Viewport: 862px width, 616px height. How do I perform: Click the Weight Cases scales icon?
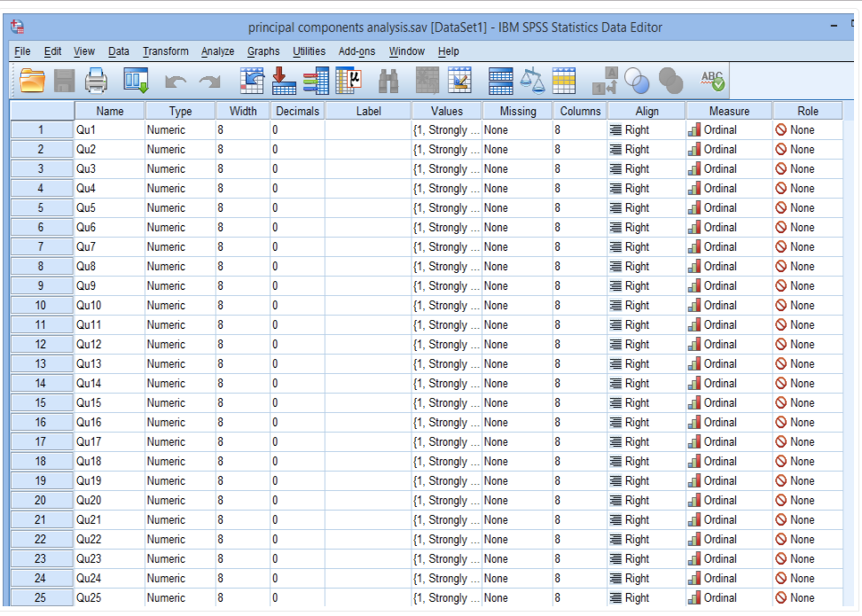pos(532,82)
